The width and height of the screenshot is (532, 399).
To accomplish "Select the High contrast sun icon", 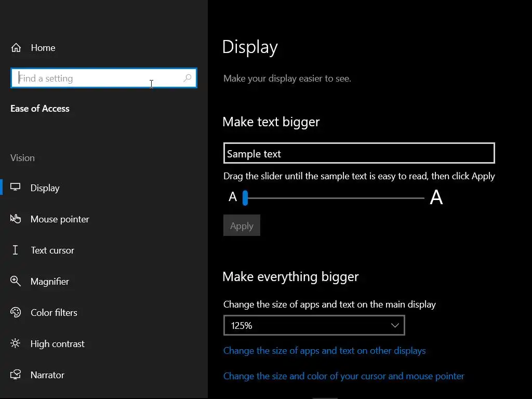I will point(16,343).
